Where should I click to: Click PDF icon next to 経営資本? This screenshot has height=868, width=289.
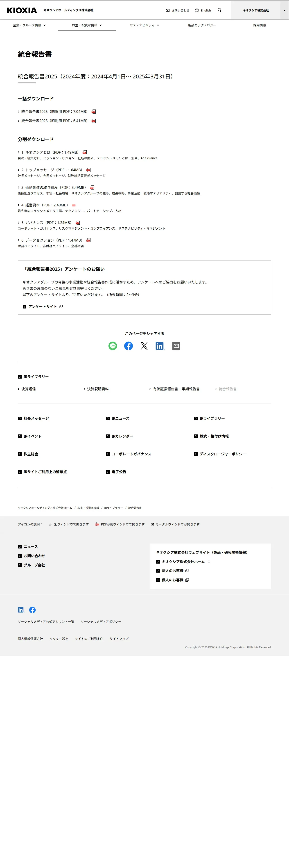click(x=74, y=205)
